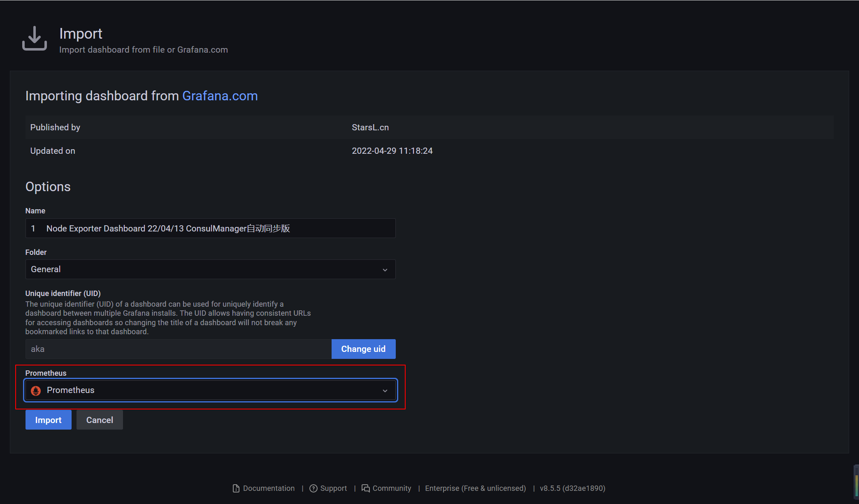This screenshot has height=504, width=859.
Task: Click the Import download icon in header
Action: coord(35,39)
